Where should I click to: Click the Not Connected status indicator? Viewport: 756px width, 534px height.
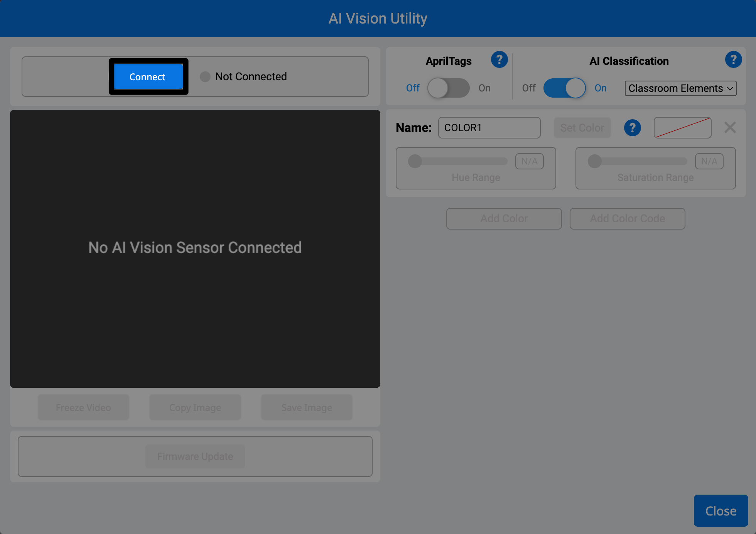pyautogui.click(x=205, y=76)
